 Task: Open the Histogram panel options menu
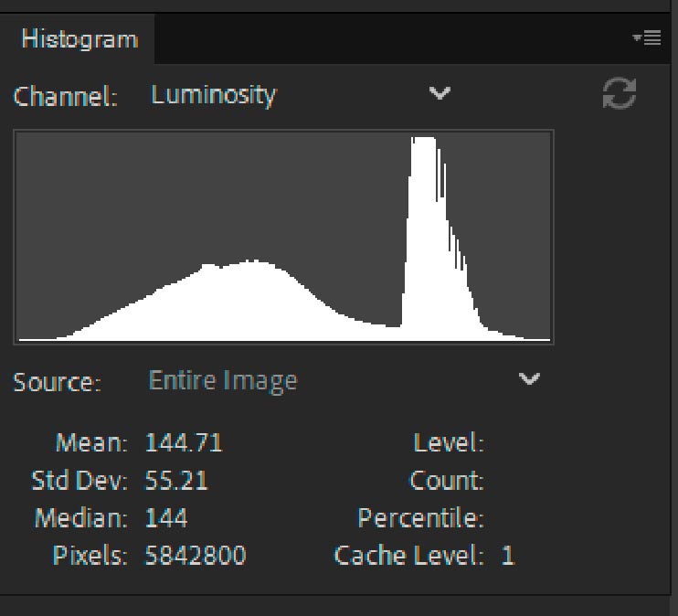click(x=646, y=38)
